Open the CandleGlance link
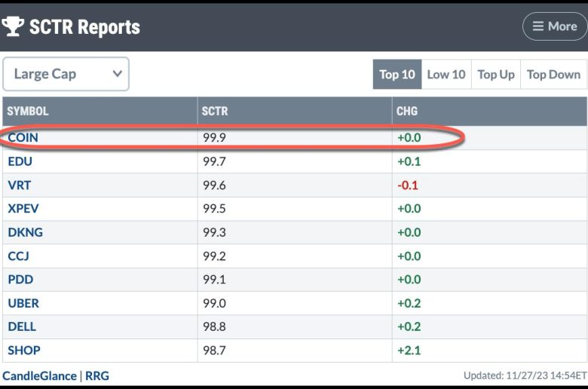The width and height of the screenshot is (588, 389). pos(39,376)
